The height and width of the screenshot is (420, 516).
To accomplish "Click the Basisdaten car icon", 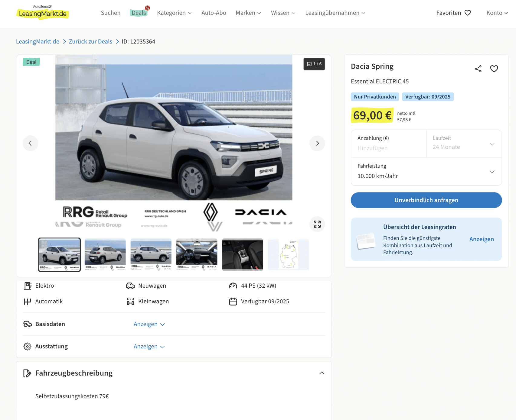I will click(x=28, y=324).
